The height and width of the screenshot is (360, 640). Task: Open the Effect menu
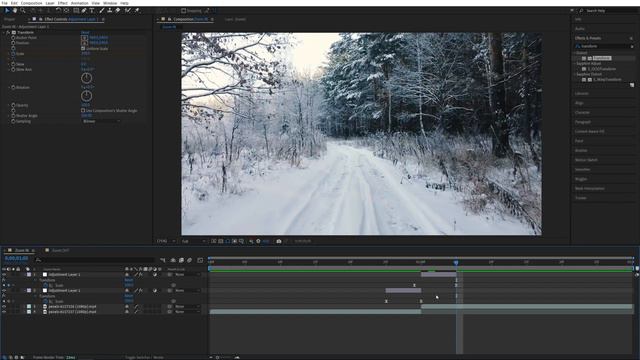tap(62, 3)
